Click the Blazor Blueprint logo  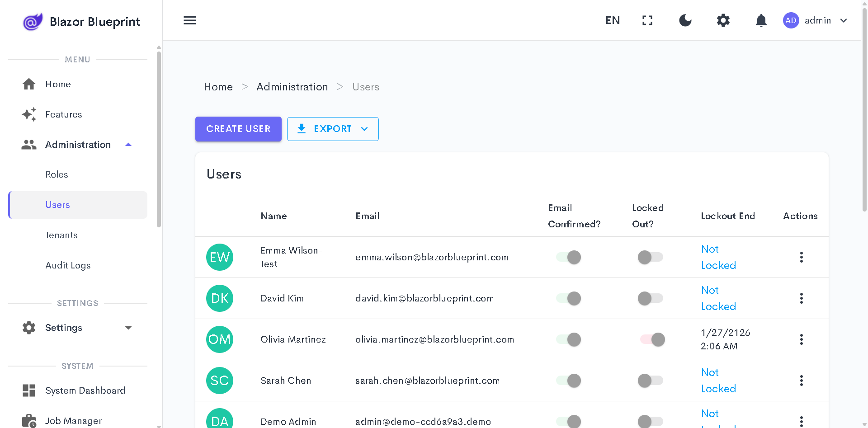click(33, 21)
